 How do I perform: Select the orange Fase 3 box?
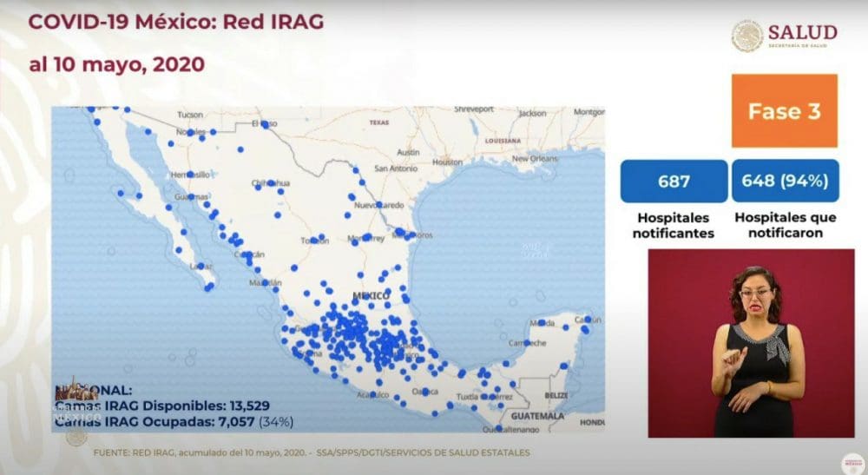tap(785, 111)
